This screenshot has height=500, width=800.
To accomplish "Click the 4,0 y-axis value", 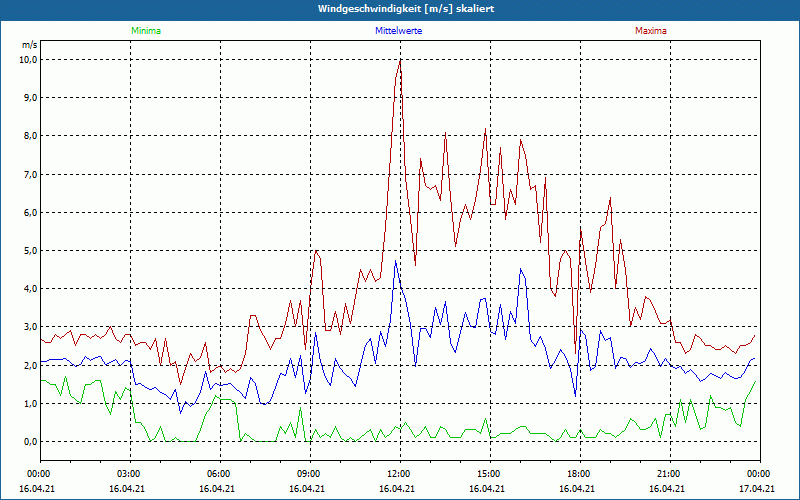I will coord(31,289).
